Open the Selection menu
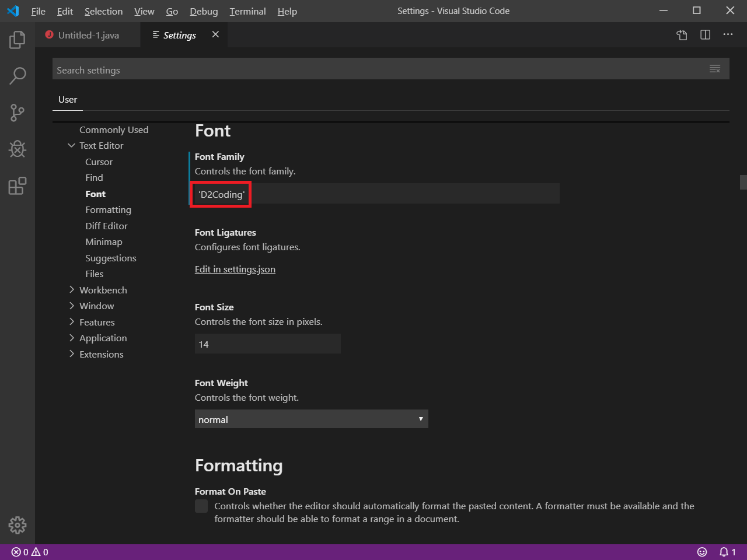This screenshot has height=560, width=747. (x=103, y=11)
